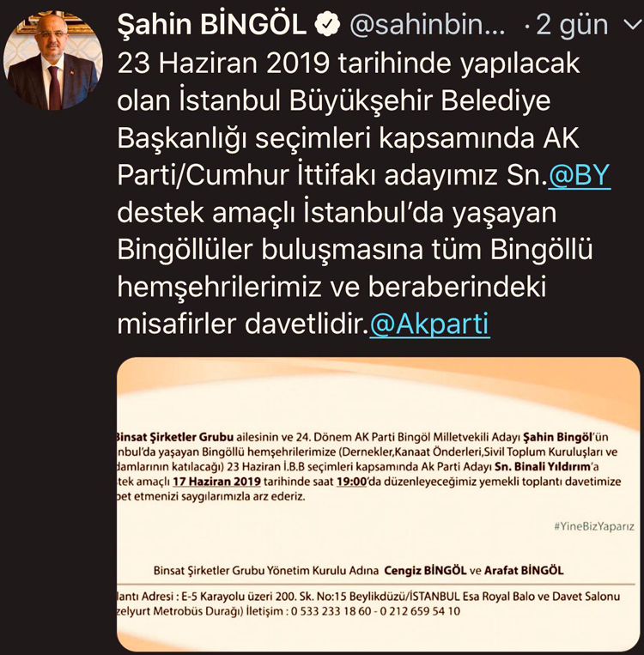Click the underlined '17 Haziran 2019' date
The image size is (644, 655).
point(217,482)
